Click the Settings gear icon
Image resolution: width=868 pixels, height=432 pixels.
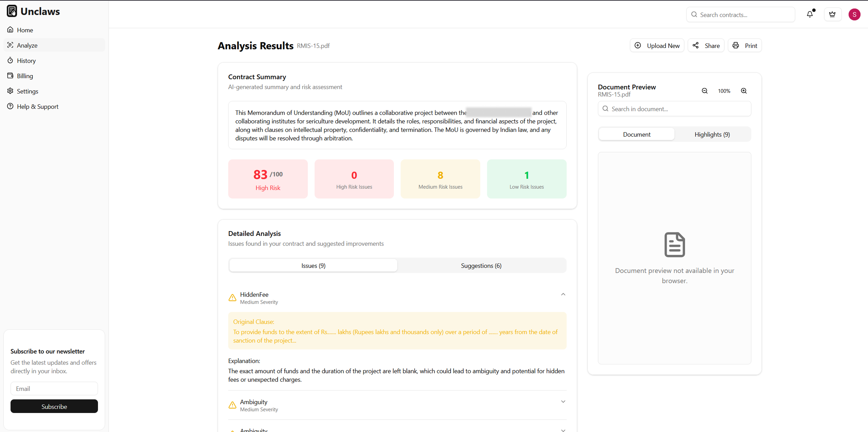pyautogui.click(x=10, y=91)
